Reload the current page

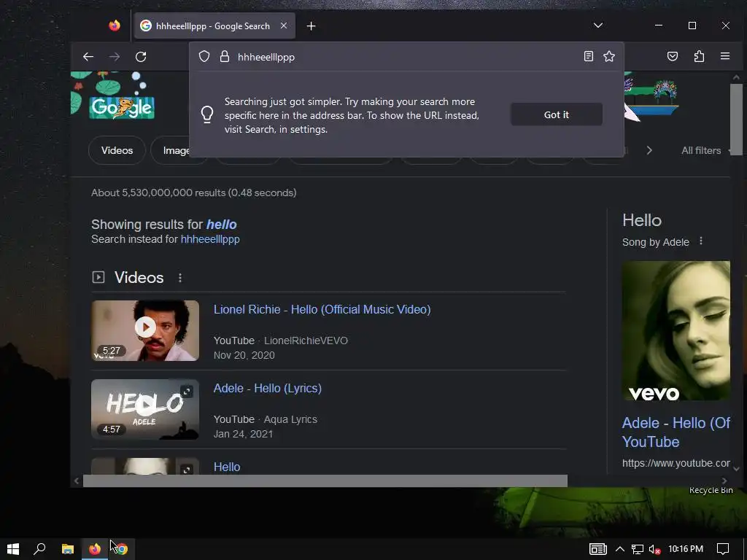[141, 57]
